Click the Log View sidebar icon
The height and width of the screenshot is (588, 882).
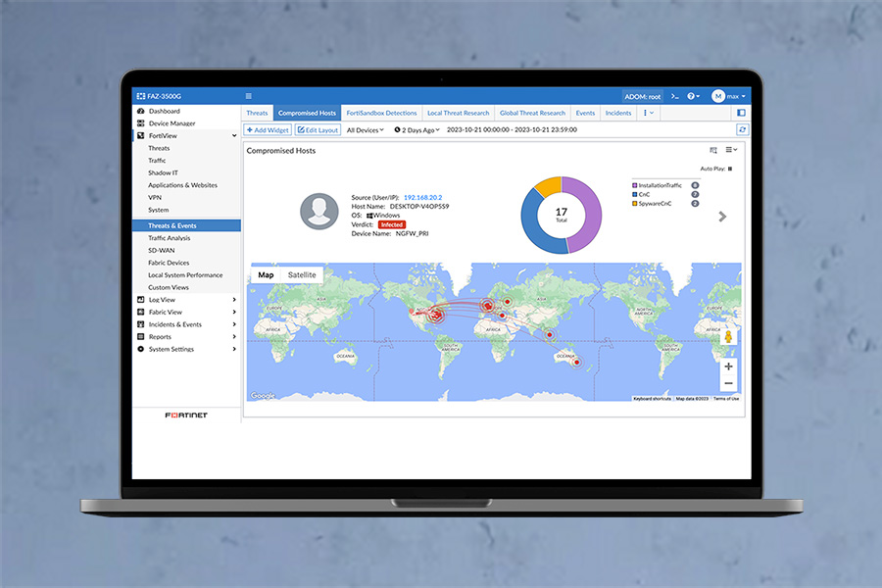tap(140, 300)
